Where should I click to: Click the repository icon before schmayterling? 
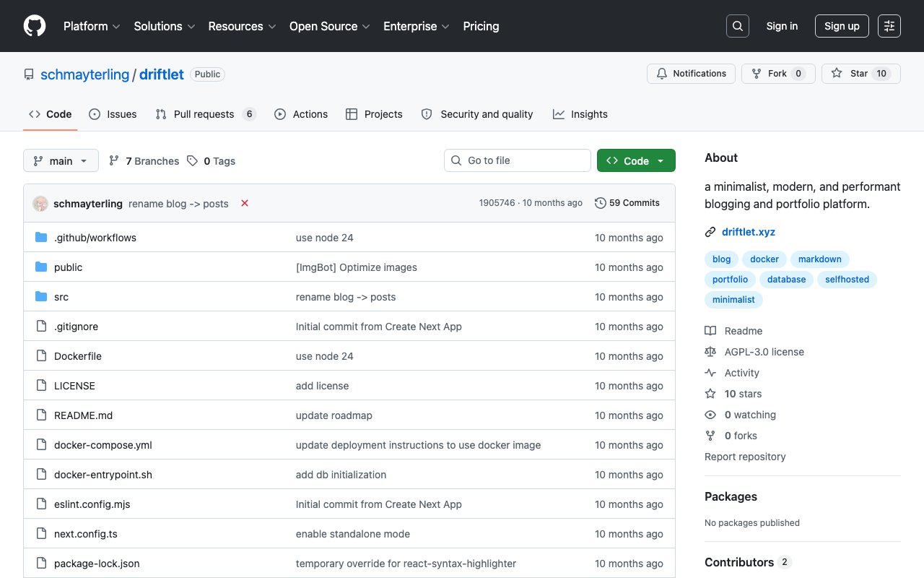(29, 74)
